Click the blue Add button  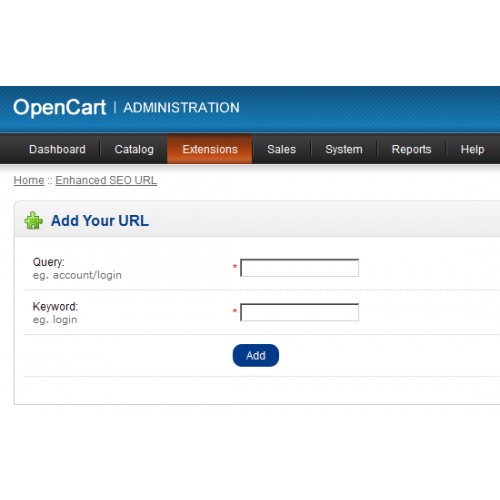[x=256, y=355]
